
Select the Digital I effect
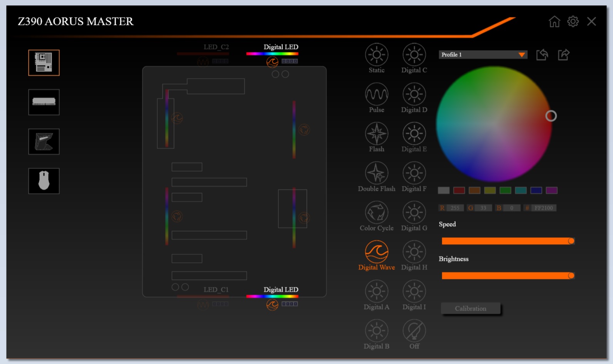tap(414, 291)
